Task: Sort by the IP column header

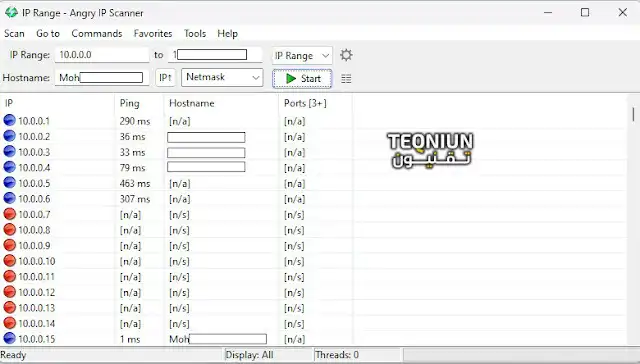Action: 57,103
